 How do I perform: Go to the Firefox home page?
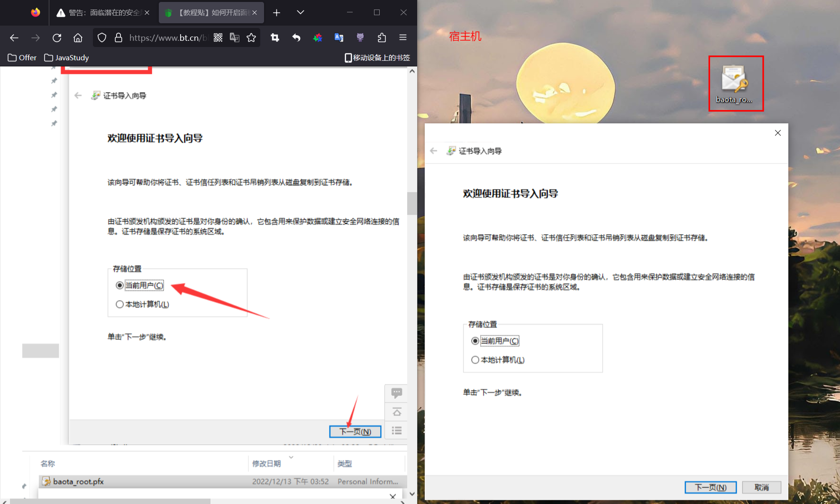(x=78, y=38)
